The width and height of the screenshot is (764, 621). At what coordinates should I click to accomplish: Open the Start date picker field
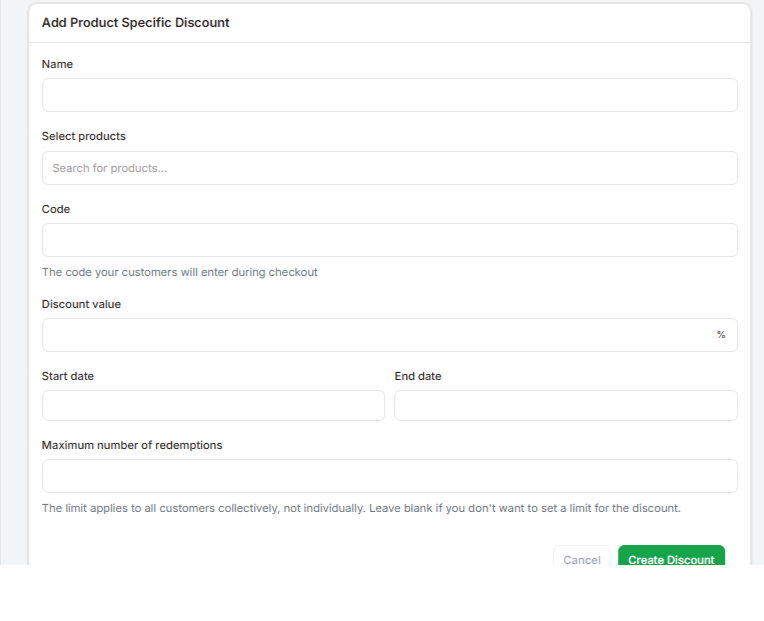coord(213,405)
